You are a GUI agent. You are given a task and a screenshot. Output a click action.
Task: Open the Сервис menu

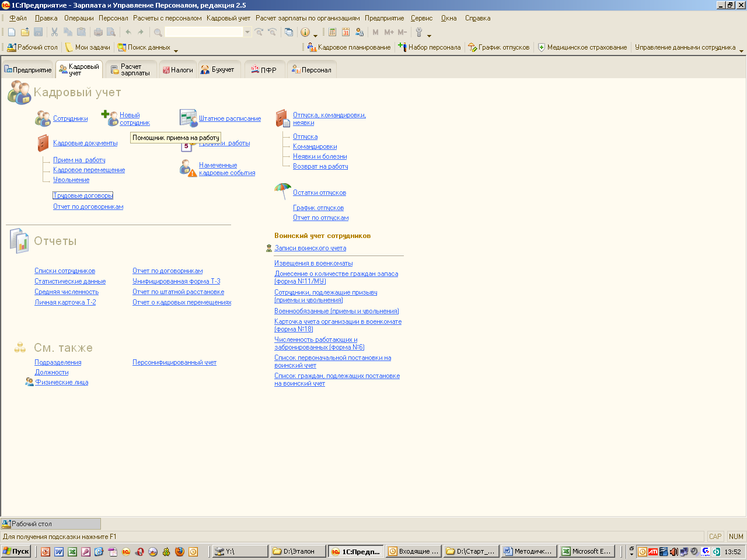coord(421,18)
